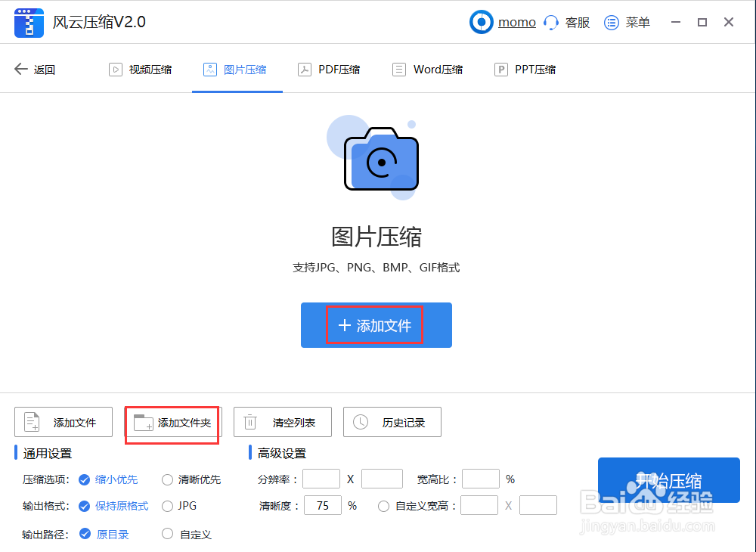The width and height of the screenshot is (756, 552).
Task: Click the 自定义宽高 width input field
Action: [x=479, y=505]
